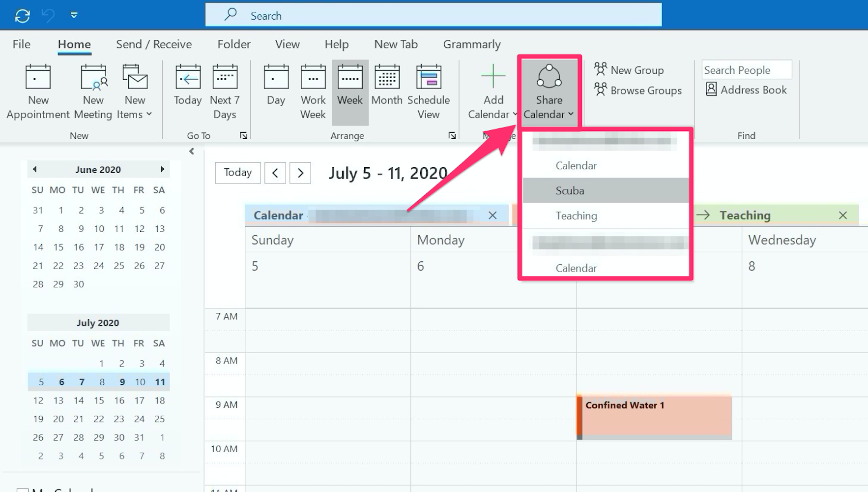Open the Address Book
The height and width of the screenshot is (492, 868).
(746, 90)
